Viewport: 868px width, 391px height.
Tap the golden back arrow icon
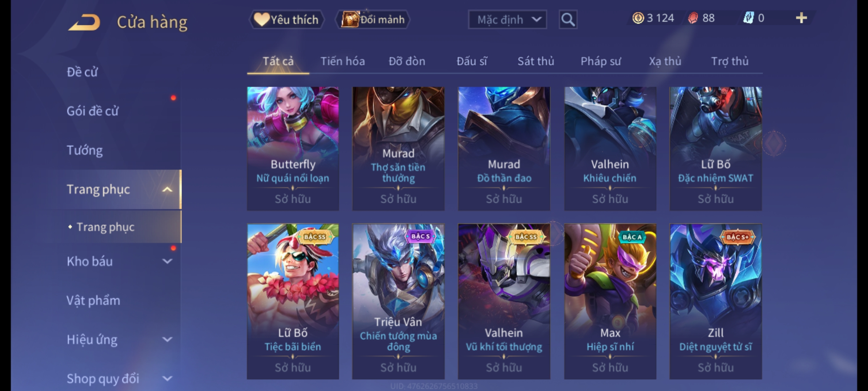[84, 22]
